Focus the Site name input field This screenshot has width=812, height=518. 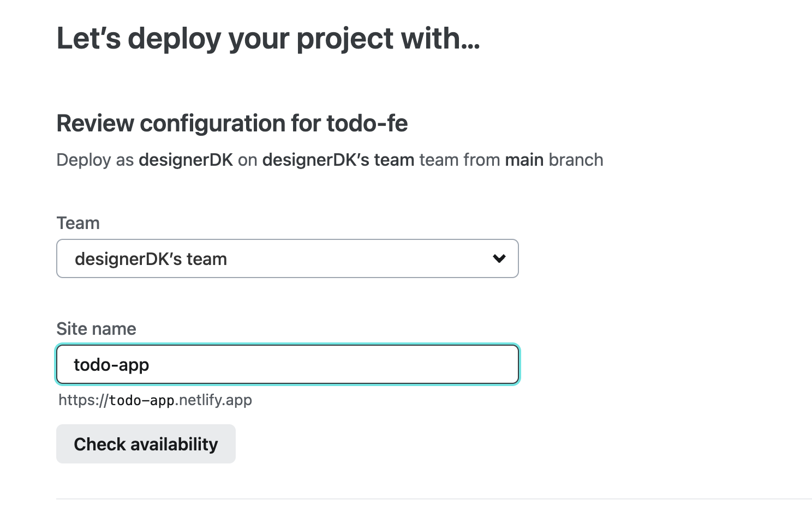click(x=327, y=364)
